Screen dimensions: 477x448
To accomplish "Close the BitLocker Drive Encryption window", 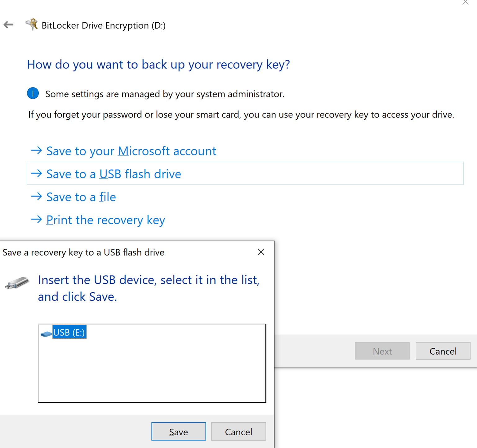I will pos(465,2).
